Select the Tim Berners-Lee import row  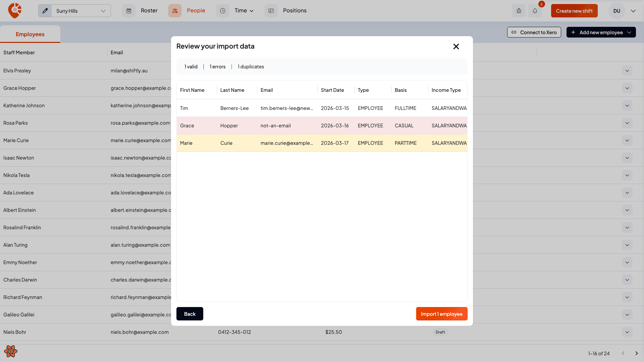[322, 108]
